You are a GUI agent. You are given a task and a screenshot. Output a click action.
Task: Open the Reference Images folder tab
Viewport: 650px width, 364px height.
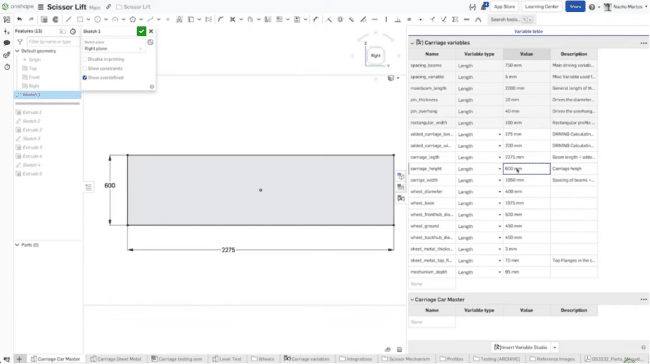[x=552, y=359]
